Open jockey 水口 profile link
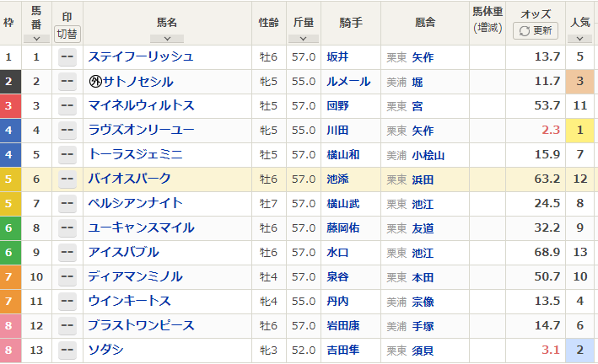 point(337,252)
